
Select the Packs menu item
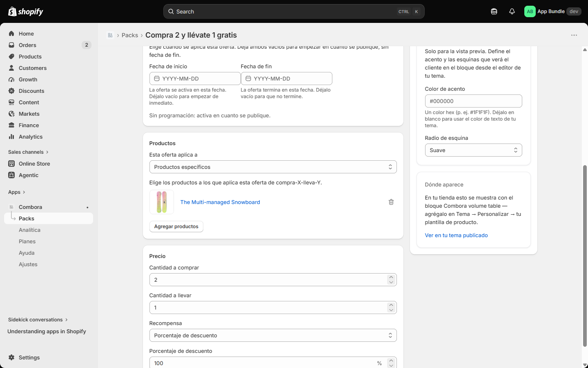[49, 218]
